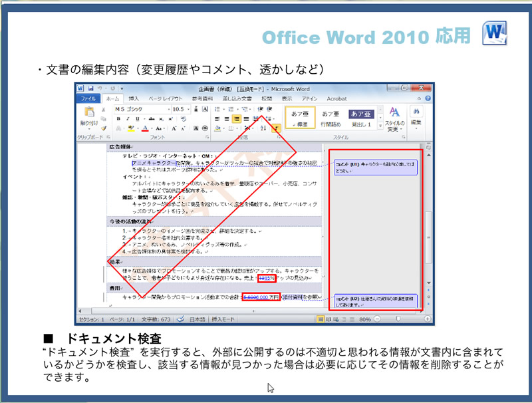Click the zoom in plus button
Screen dimensions: 532x403
pos(427,319)
